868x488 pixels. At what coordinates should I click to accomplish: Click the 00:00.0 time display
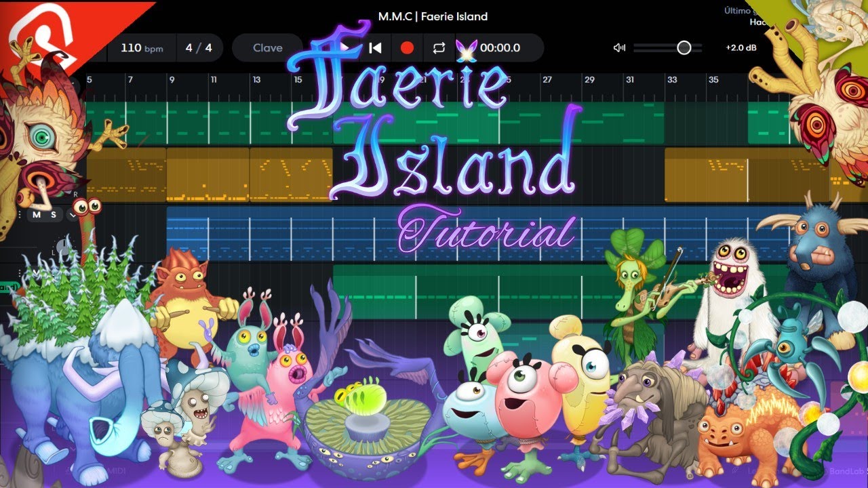tap(500, 48)
